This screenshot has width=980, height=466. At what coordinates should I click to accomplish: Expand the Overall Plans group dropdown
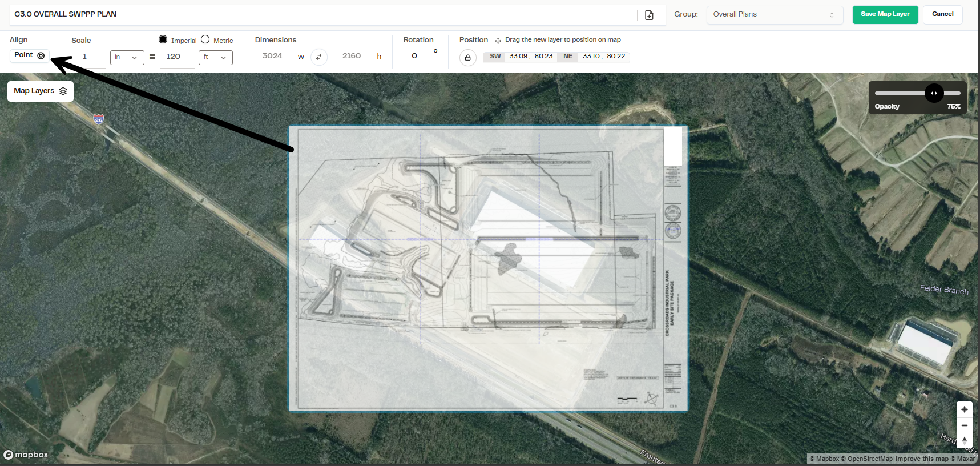(x=774, y=15)
